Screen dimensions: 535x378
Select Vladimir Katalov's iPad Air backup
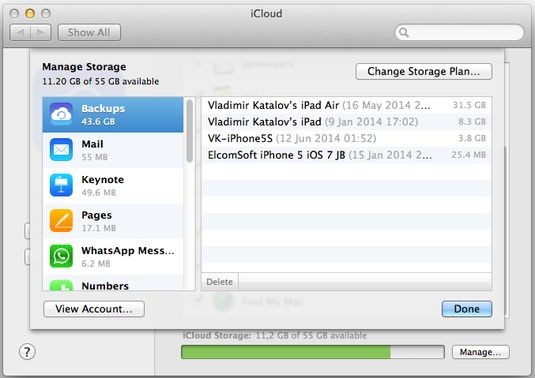[x=346, y=105]
